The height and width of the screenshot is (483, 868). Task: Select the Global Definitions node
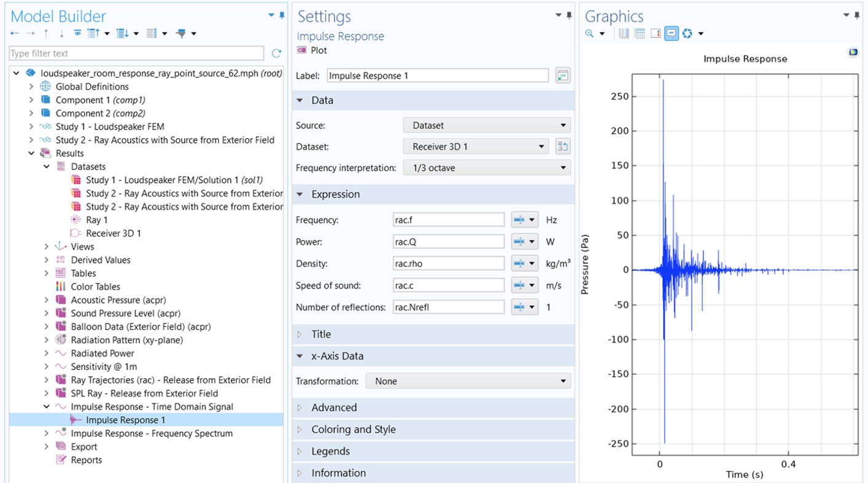tap(92, 87)
